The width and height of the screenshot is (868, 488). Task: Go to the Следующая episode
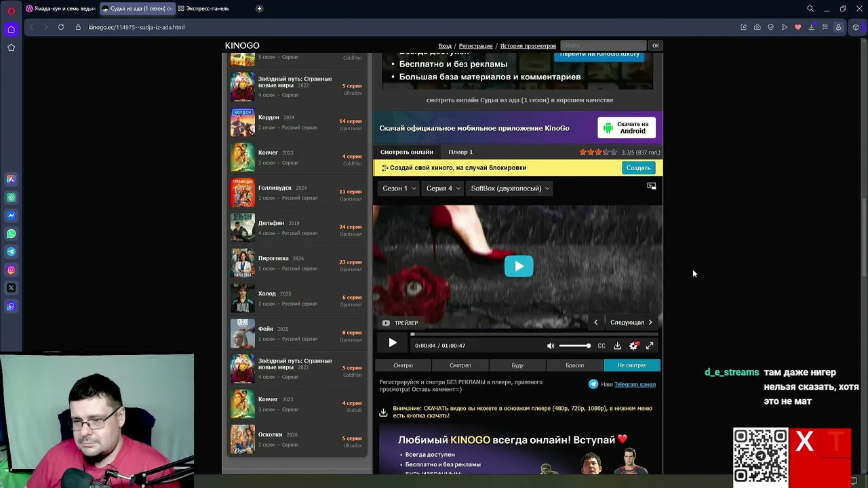[631, 323]
